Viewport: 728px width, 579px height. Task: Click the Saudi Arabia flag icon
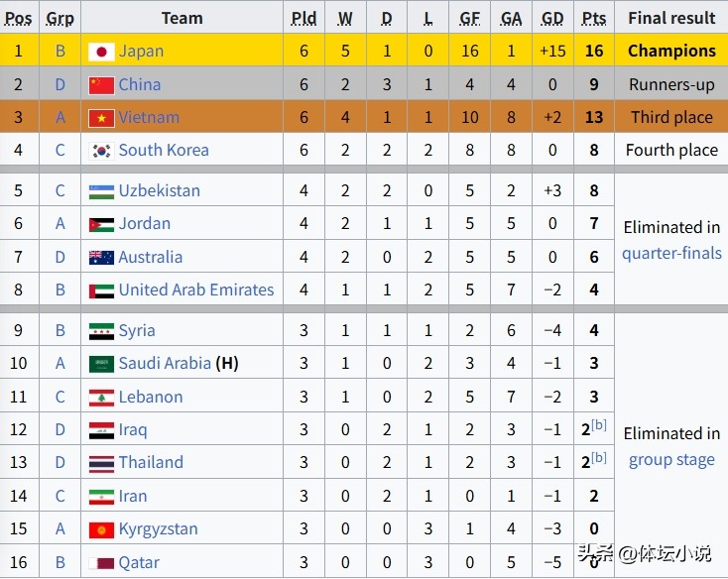pos(101,364)
